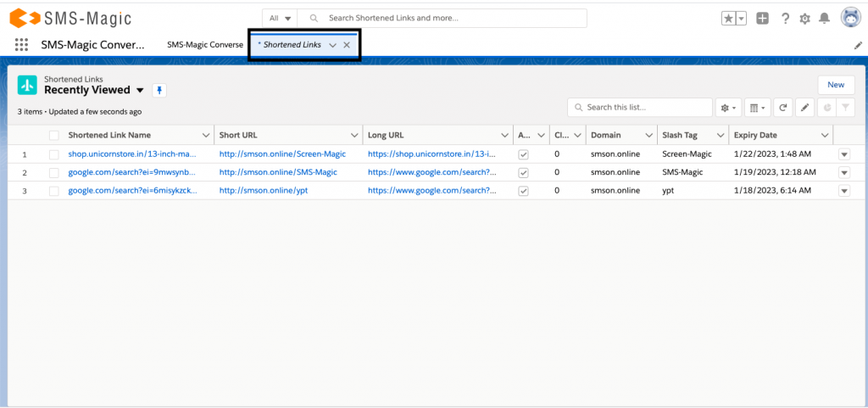Image resolution: width=868 pixels, height=408 pixels.
Task: Click the Search this list field
Action: point(640,108)
